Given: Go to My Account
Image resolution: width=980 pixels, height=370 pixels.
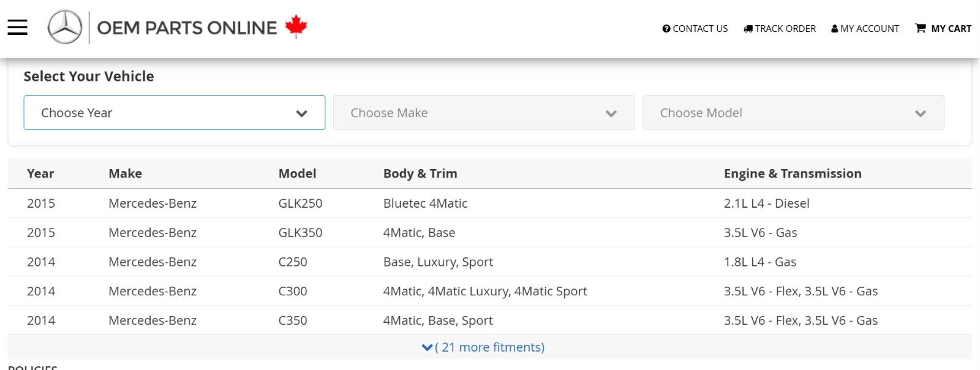Looking at the screenshot, I should pos(865,29).
